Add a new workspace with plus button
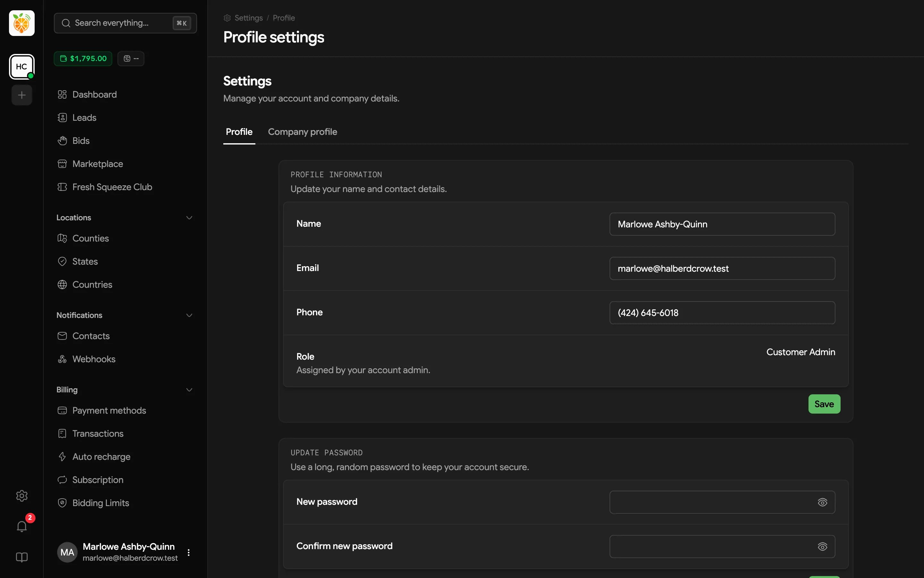 click(x=22, y=95)
